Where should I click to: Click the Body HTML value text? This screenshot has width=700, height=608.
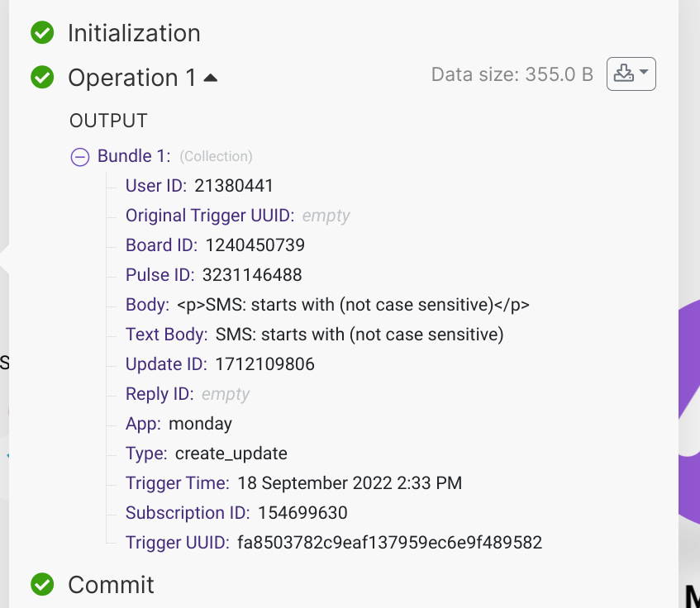click(x=353, y=305)
